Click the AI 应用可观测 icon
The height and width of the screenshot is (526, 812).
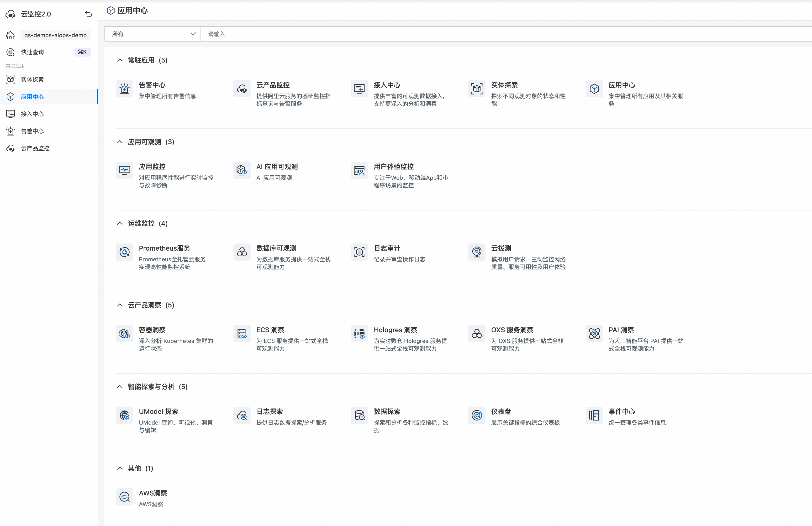click(x=242, y=170)
